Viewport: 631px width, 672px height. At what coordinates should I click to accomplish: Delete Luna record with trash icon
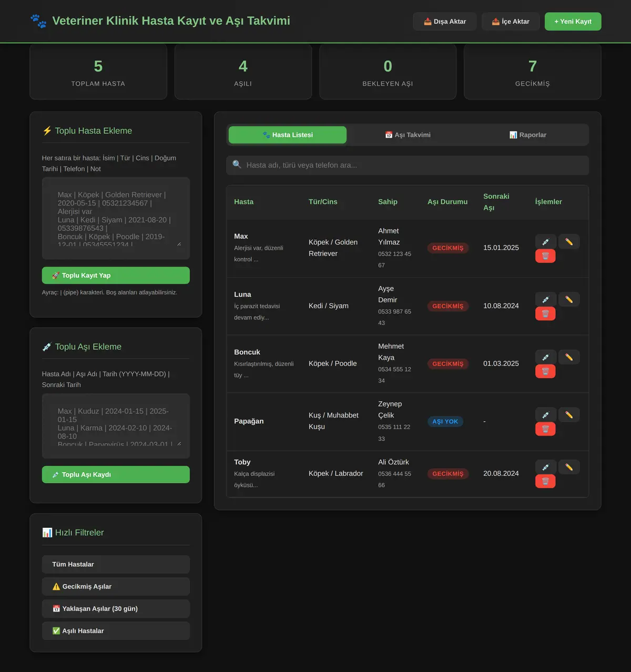[545, 313]
